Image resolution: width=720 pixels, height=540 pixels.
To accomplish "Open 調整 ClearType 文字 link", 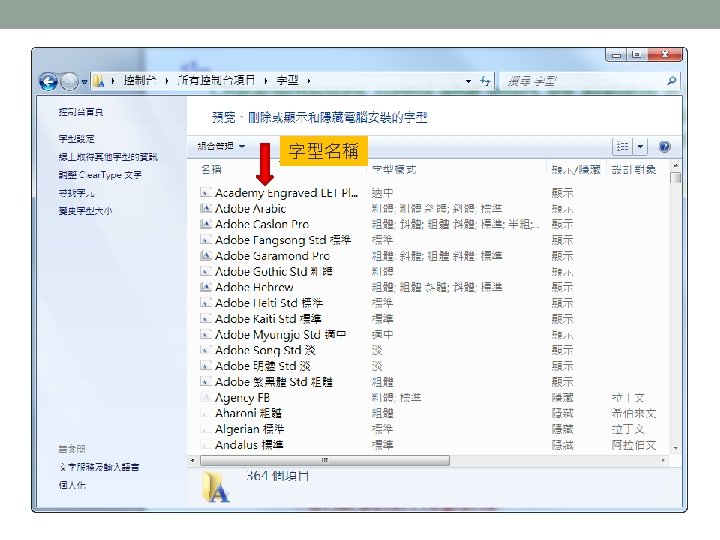I will (x=100, y=175).
